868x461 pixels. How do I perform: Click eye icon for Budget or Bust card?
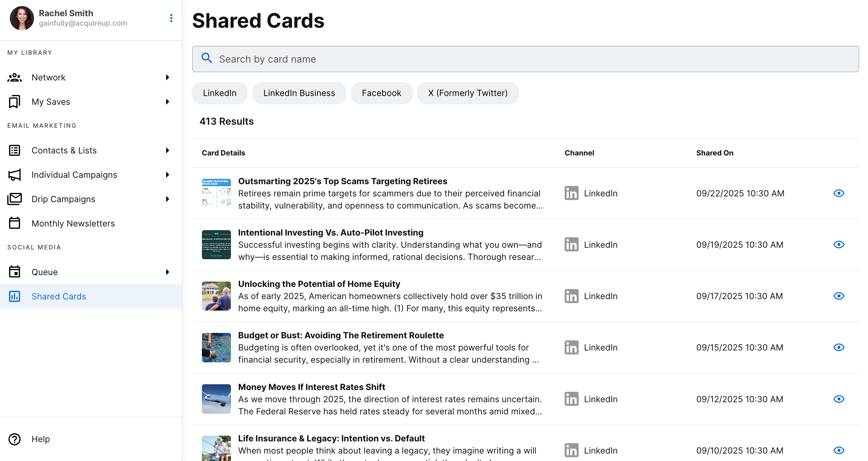coord(839,347)
